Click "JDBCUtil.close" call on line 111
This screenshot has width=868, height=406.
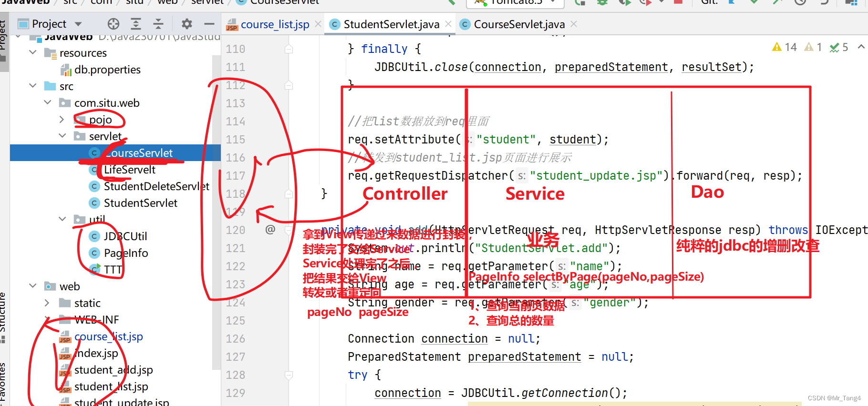tap(421, 67)
